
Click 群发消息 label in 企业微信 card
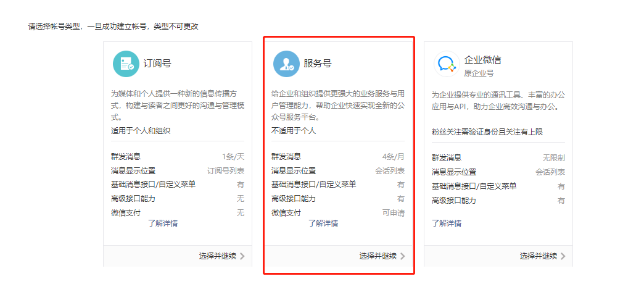(x=447, y=158)
